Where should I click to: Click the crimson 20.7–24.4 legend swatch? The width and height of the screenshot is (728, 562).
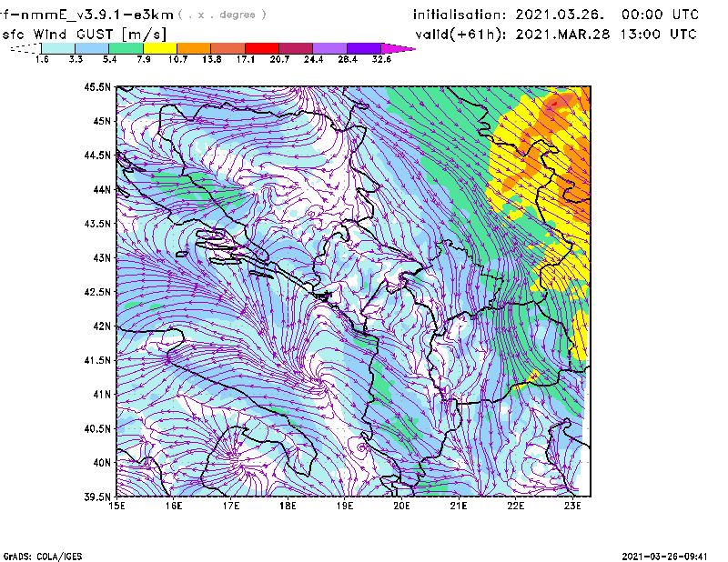coord(296,48)
